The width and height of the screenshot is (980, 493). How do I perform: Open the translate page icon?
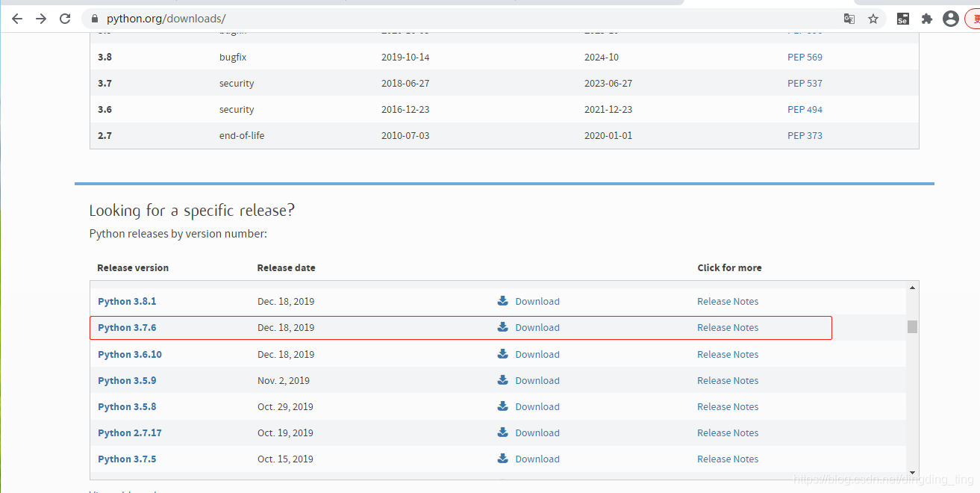[849, 19]
